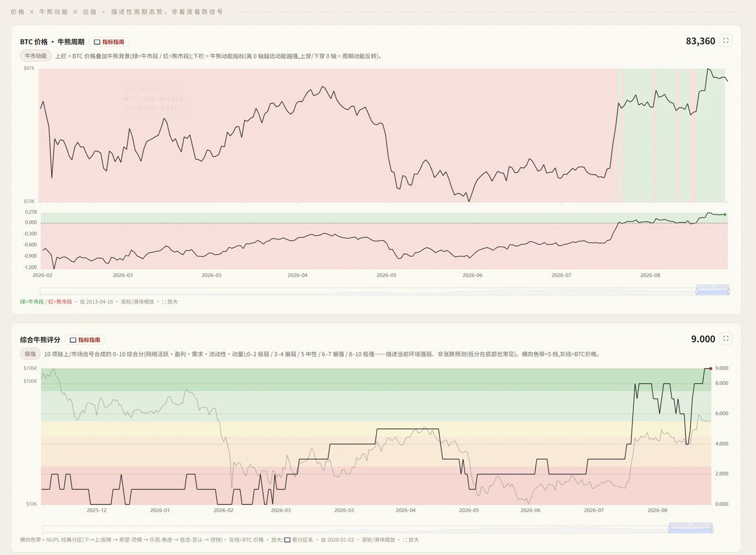Image resolution: width=756 pixels, height=555 pixels.
Task: Click the 9.000 composite score value
Action: coord(703,339)
